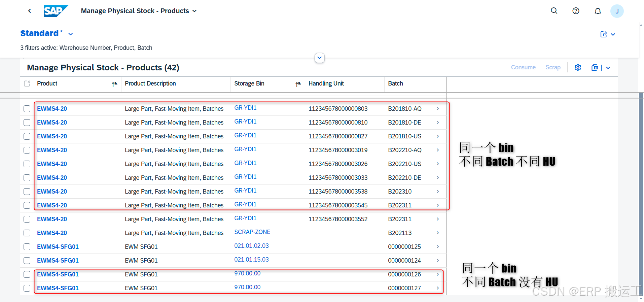Open the Standard variant dropdown
The height and width of the screenshot is (302, 644).
tap(71, 34)
